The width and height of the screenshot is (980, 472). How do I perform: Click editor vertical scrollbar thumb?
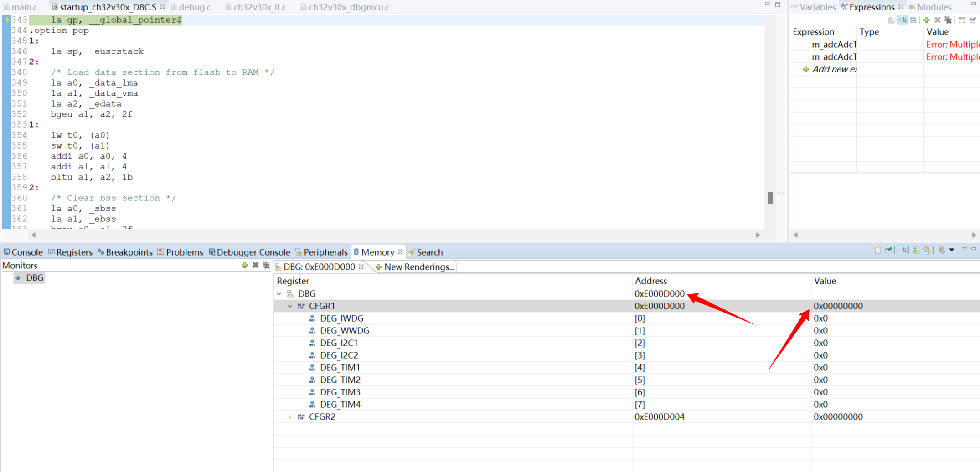click(770, 197)
